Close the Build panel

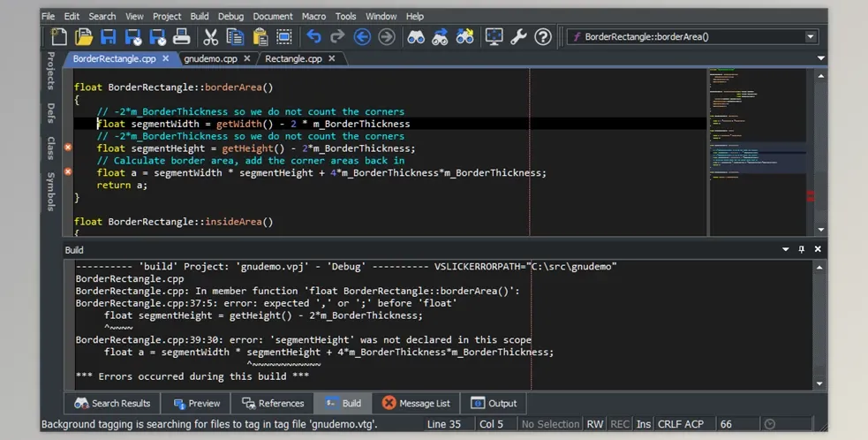click(x=818, y=249)
